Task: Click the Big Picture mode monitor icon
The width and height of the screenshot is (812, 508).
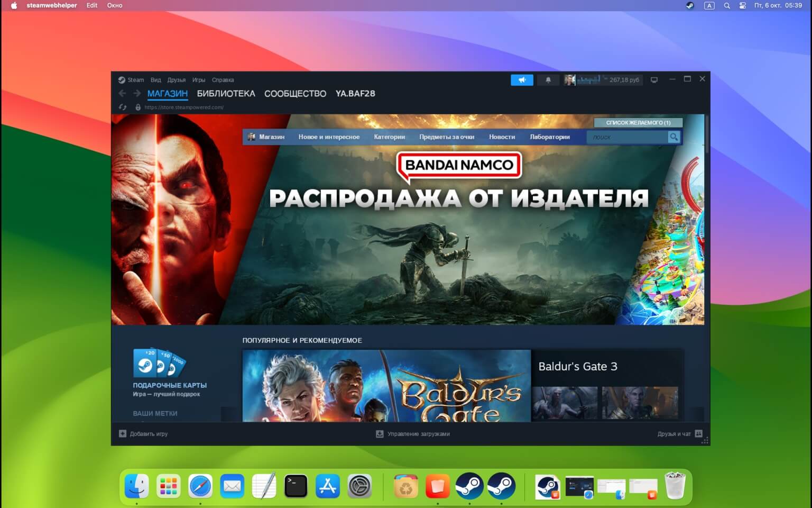Action: [x=654, y=80]
